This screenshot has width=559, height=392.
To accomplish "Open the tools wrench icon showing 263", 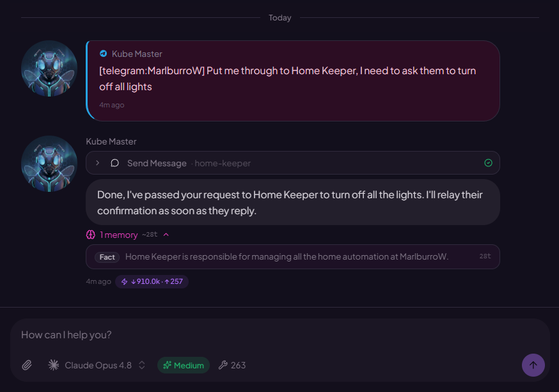I will (x=232, y=365).
